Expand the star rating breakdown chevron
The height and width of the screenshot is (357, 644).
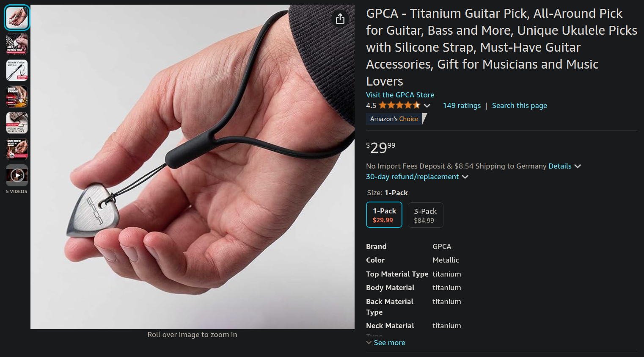pos(427,105)
